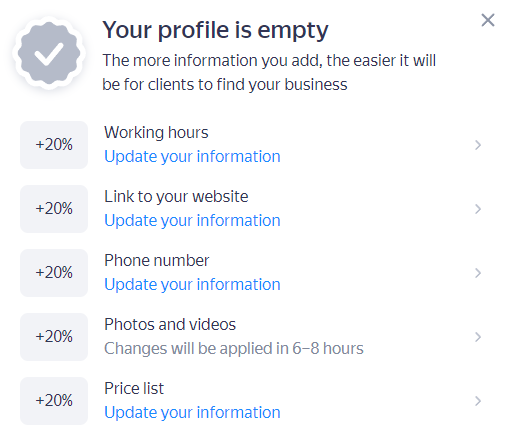Update your information under Phone number

[192, 285]
